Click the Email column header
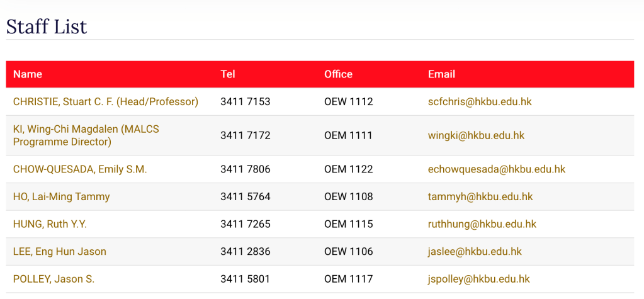 click(441, 74)
